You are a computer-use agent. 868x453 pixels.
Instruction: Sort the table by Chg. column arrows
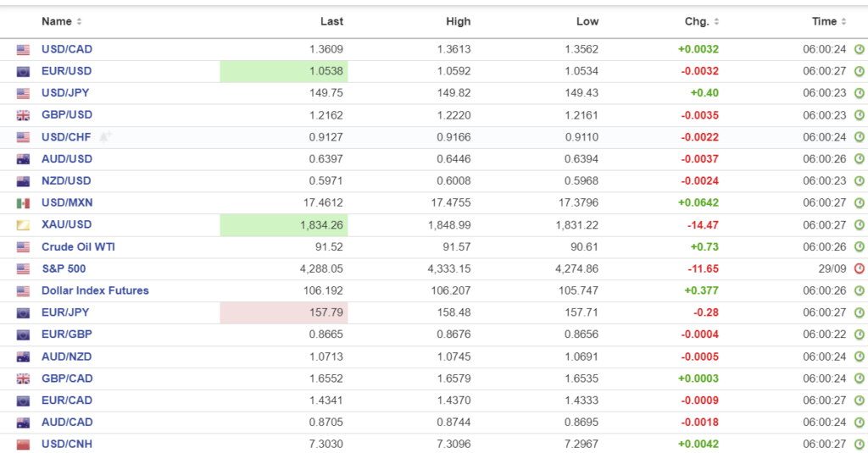716,22
